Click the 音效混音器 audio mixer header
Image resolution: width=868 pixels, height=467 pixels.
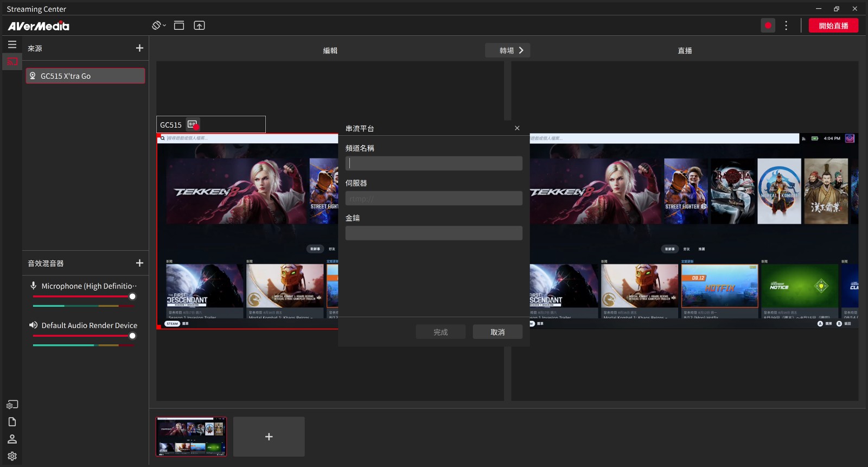[x=46, y=263]
